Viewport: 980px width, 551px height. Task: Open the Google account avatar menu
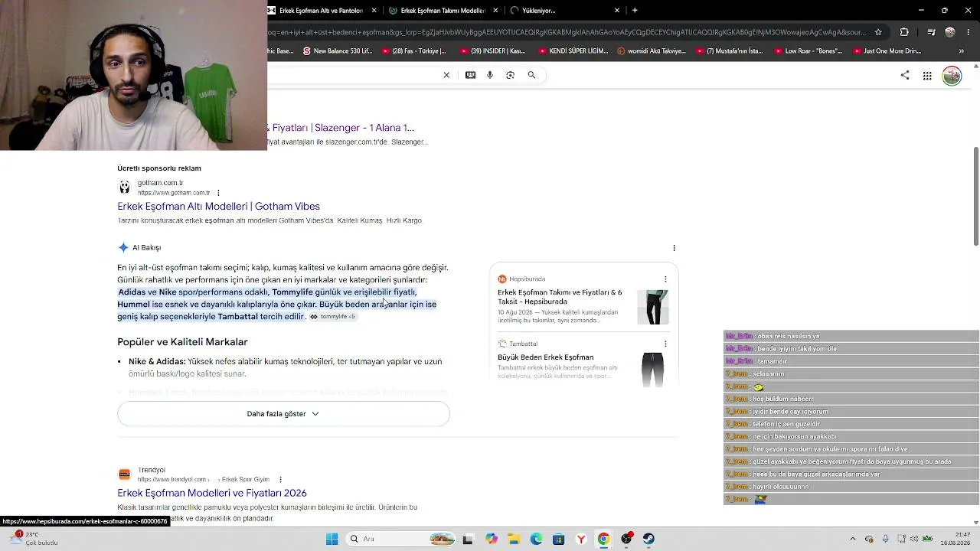(952, 76)
